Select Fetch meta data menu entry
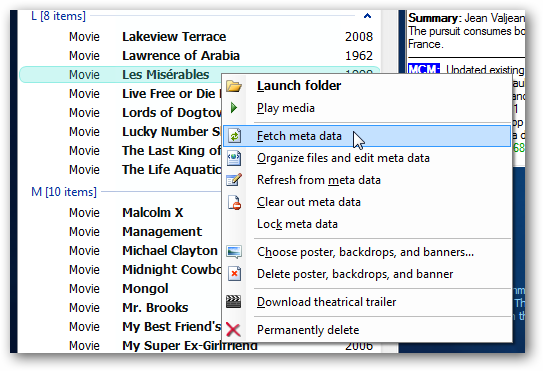543x371 pixels. (367, 136)
